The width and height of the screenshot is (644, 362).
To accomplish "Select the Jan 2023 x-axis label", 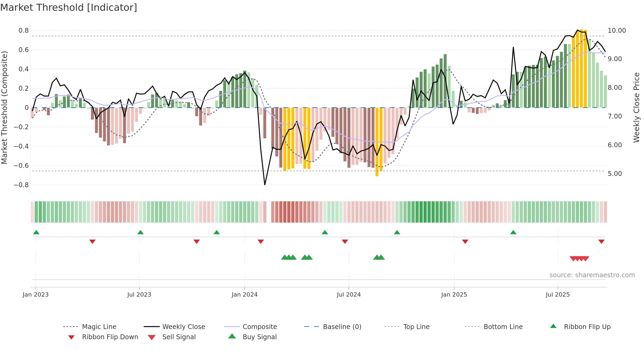I will (x=36, y=294).
